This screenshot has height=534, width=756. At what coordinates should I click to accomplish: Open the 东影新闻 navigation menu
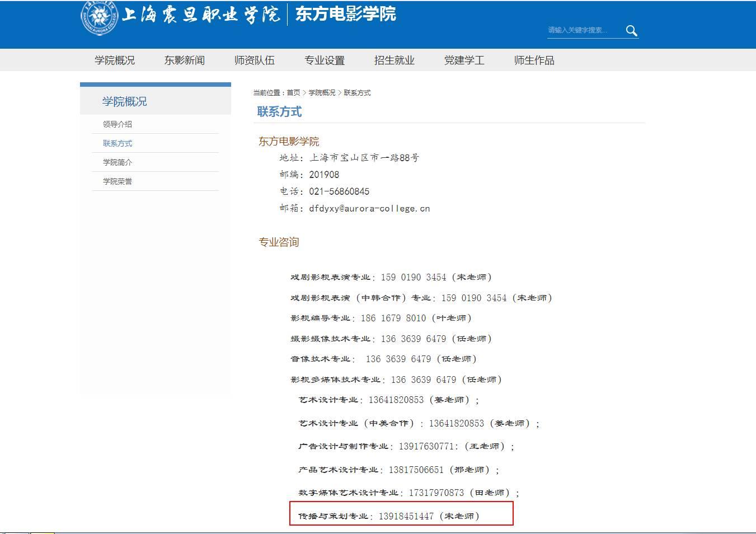click(185, 60)
